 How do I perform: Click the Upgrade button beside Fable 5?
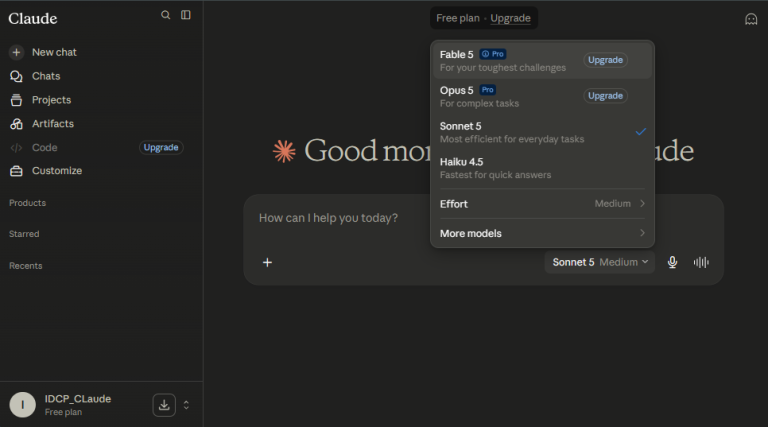[x=605, y=60]
